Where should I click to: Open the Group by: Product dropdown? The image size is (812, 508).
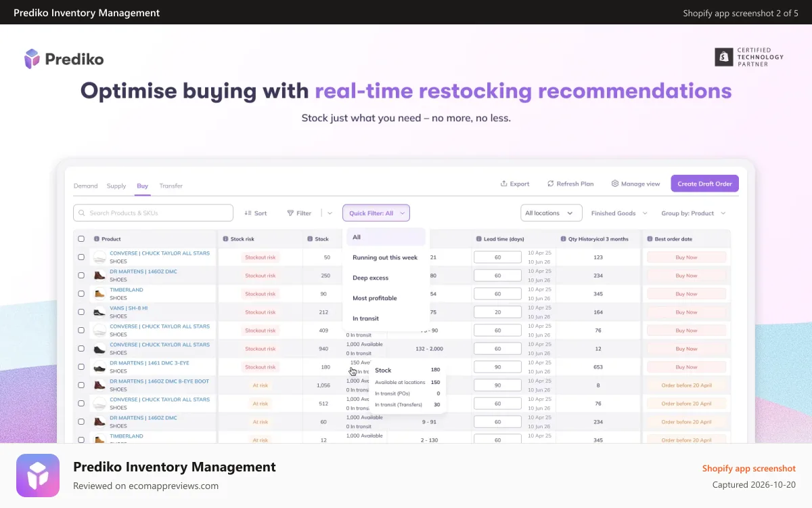point(694,213)
